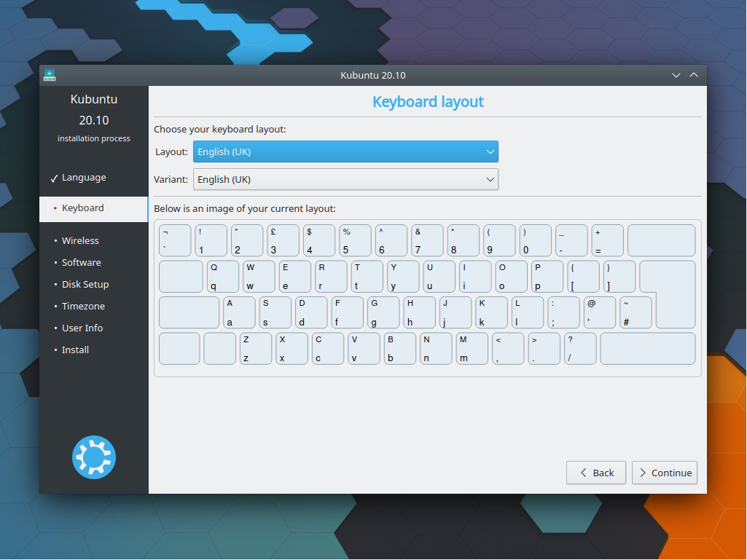This screenshot has width=747, height=560.
Task: Click the pound sign 3 key in the preview
Action: 283,240
